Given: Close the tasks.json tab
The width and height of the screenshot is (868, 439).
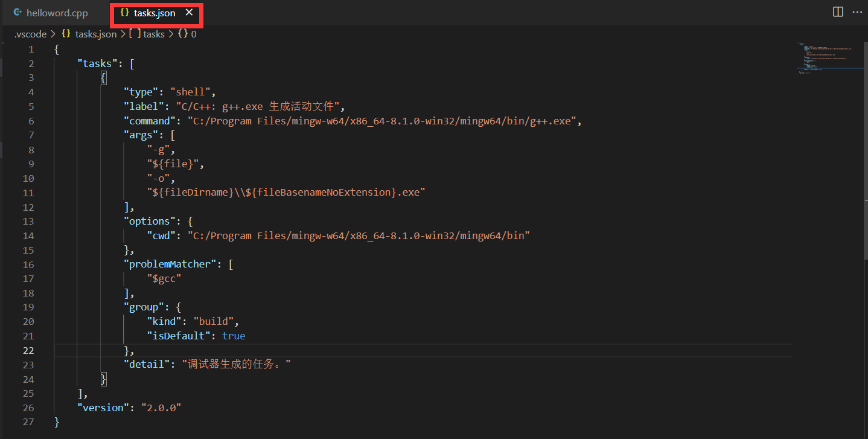Looking at the screenshot, I should pos(189,12).
